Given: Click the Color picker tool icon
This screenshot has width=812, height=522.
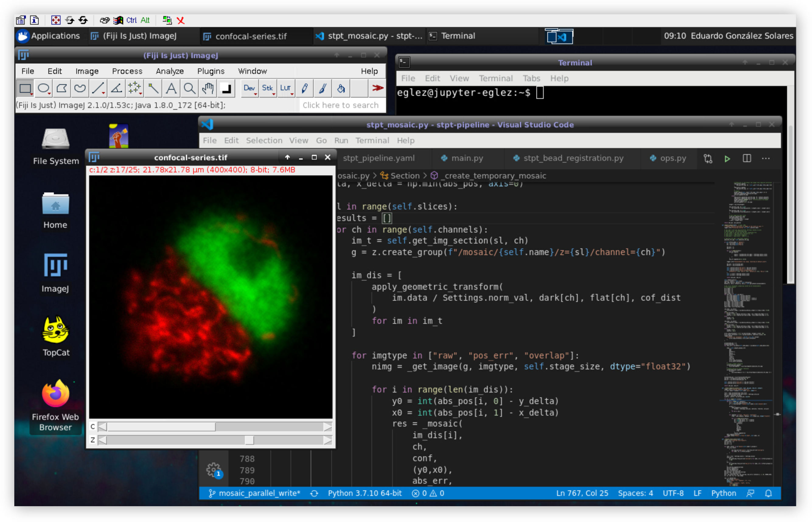Looking at the screenshot, I should click(226, 88).
